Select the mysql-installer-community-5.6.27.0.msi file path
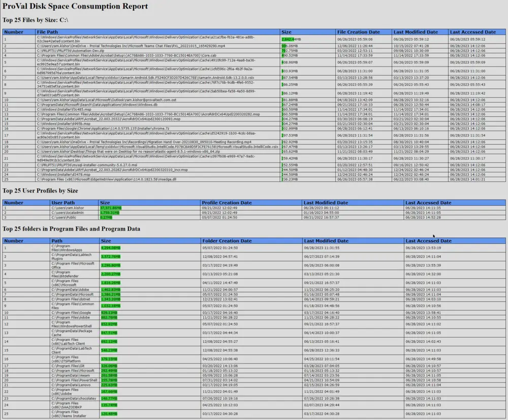This screenshot has width=508, height=420. coord(87,165)
